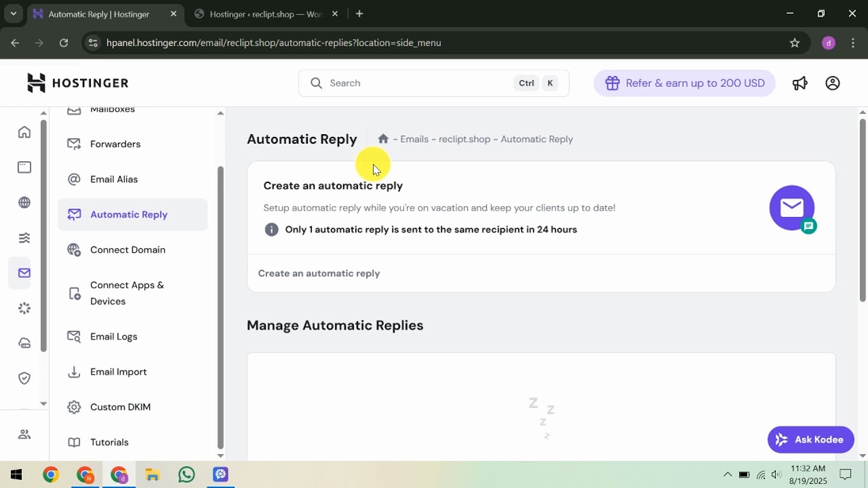Click the purple mail illustration icon
This screenshot has width=868, height=488.
tap(792, 208)
